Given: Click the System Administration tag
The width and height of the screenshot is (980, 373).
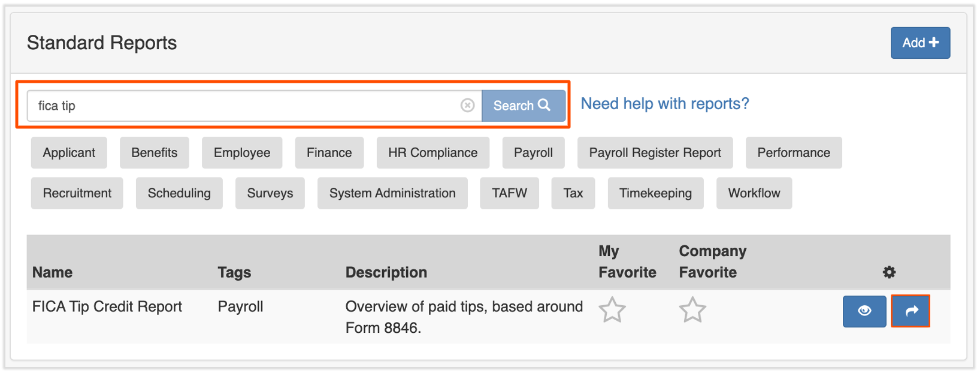Looking at the screenshot, I should [x=392, y=193].
